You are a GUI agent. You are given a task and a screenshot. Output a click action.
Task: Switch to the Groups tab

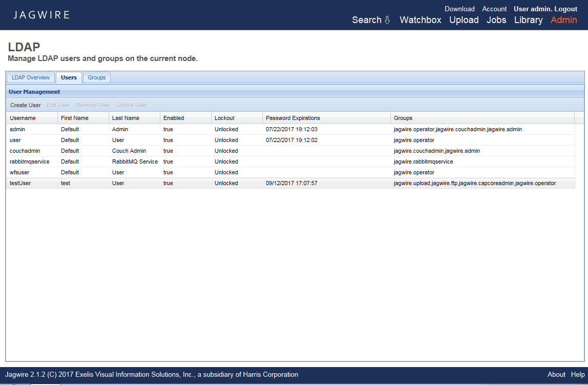click(x=96, y=77)
